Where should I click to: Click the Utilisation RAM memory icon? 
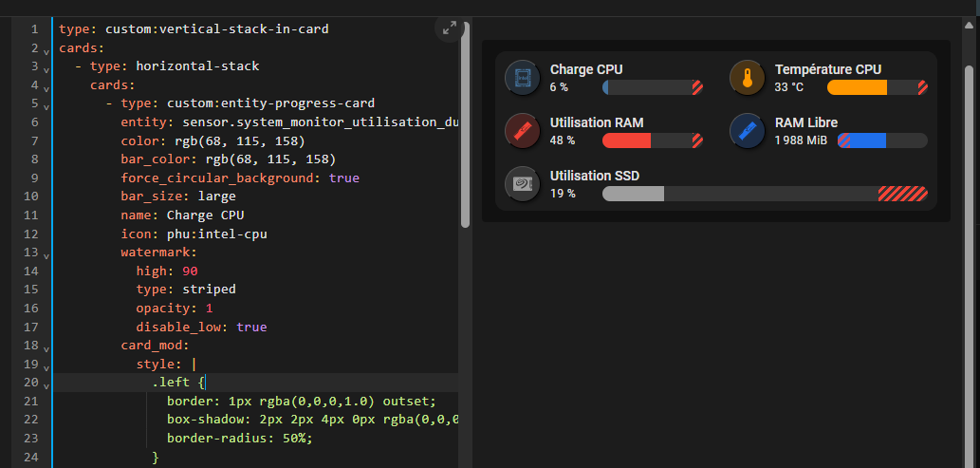(522, 131)
